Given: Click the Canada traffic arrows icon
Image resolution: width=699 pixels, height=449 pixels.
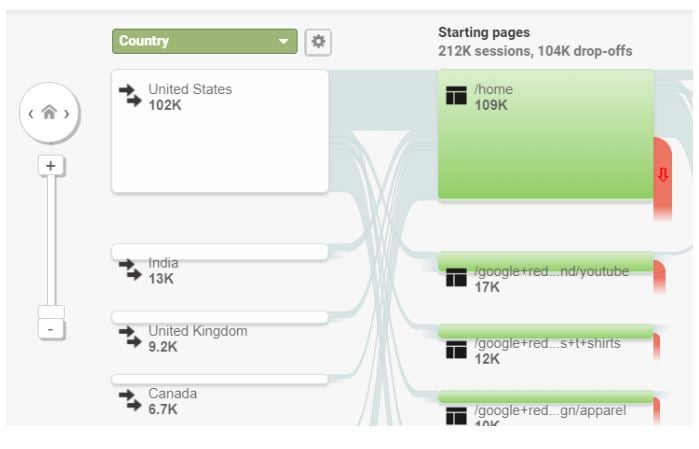Looking at the screenshot, I should click(x=130, y=400).
